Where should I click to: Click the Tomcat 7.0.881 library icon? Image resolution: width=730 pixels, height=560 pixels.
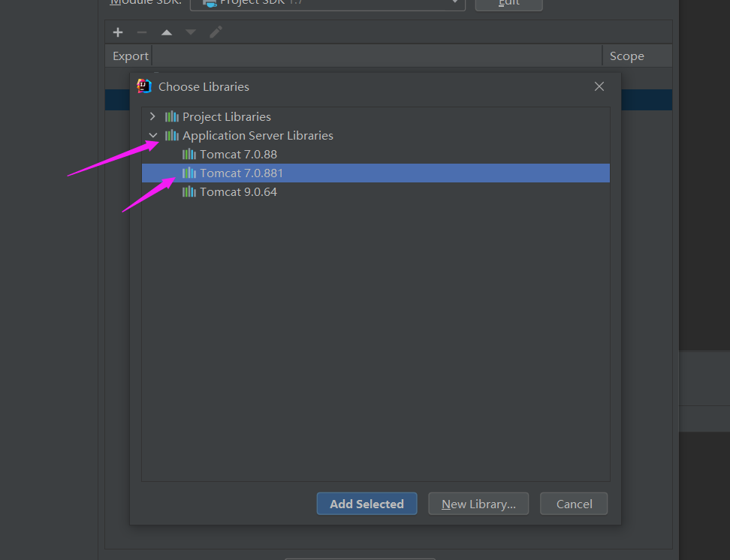pos(189,173)
